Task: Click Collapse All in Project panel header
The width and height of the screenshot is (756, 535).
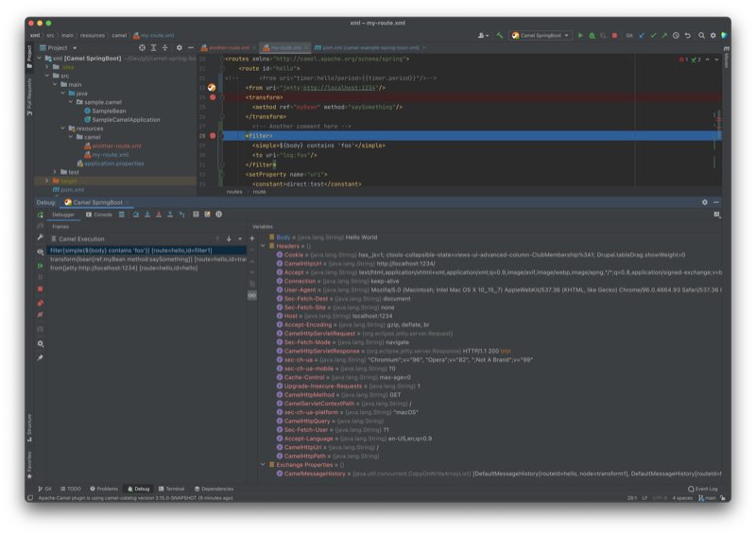Action: point(164,48)
